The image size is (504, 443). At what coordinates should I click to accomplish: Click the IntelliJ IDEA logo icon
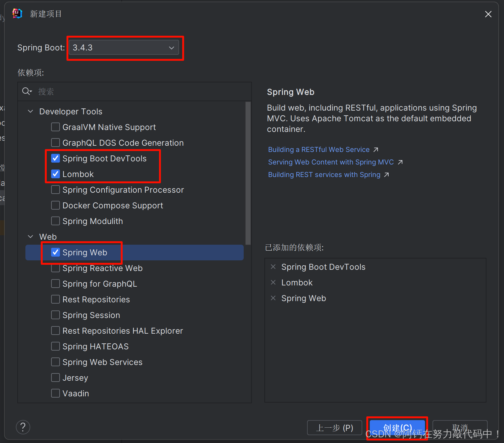coord(17,13)
